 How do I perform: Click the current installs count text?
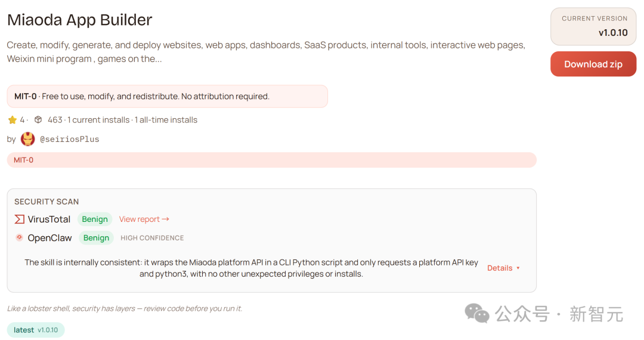click(100, 120)
